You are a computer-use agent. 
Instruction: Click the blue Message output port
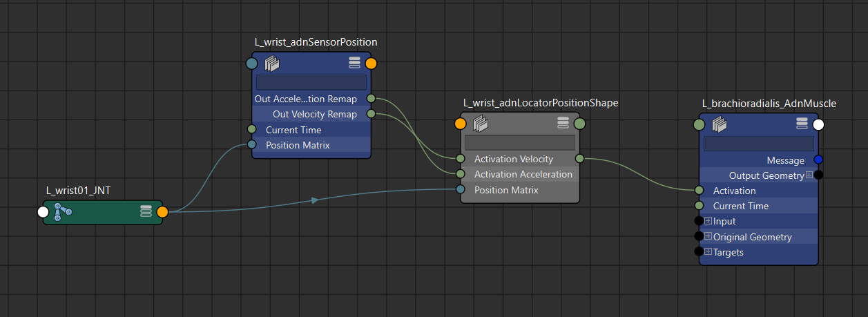(818, 160)
